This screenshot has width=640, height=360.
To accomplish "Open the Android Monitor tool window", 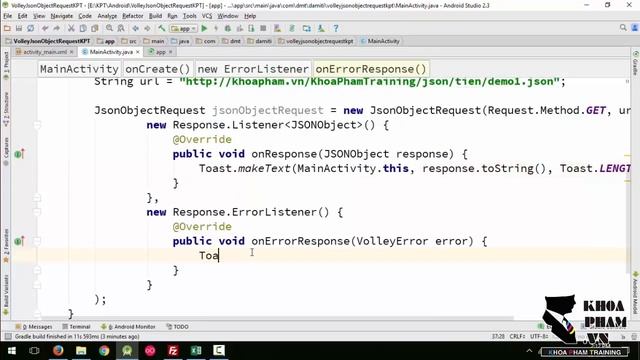I will pos(128,327).
